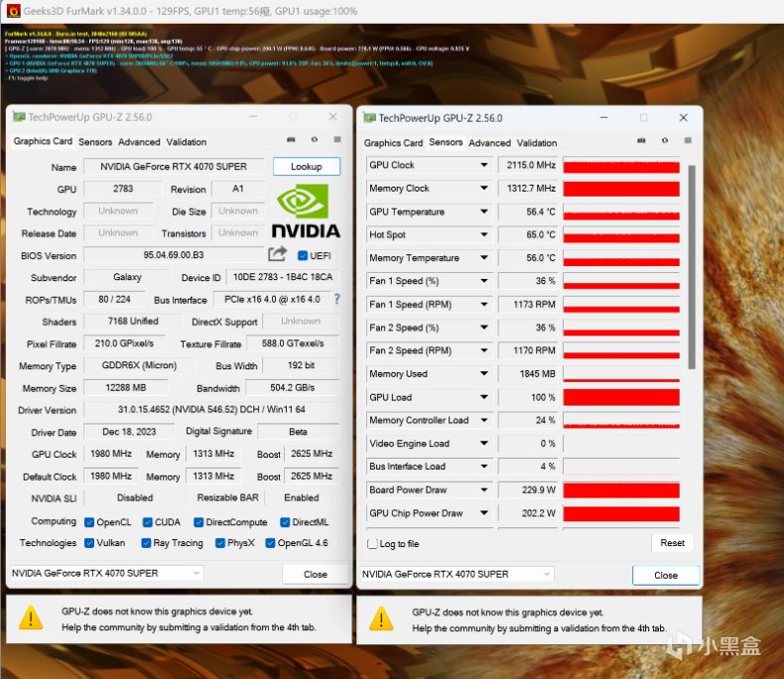The height and width of the screenshot is (679, 784).
Task: Toggle the OpenCL checkbox
Action: click(89, 522)
